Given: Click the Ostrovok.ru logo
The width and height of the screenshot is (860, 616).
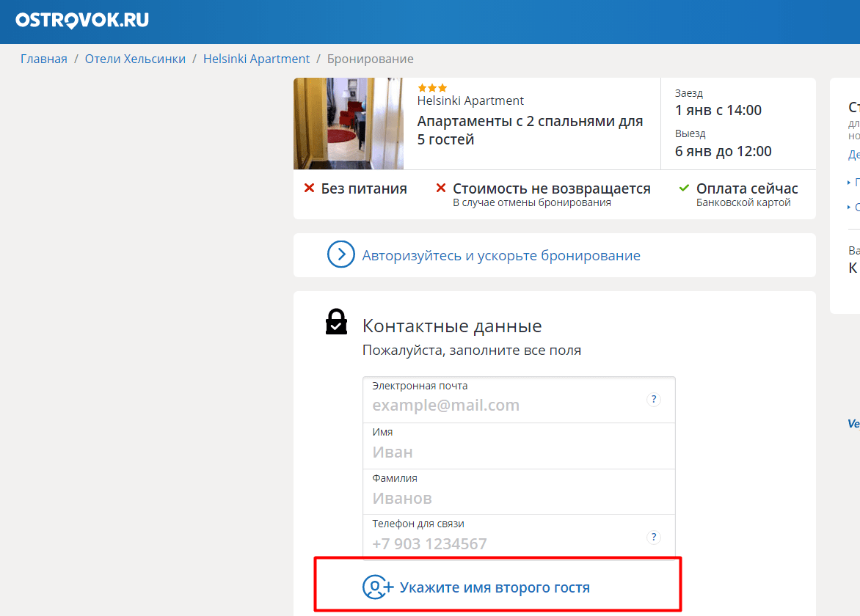Looking at the screenshot, I should [x=82, y=21].
